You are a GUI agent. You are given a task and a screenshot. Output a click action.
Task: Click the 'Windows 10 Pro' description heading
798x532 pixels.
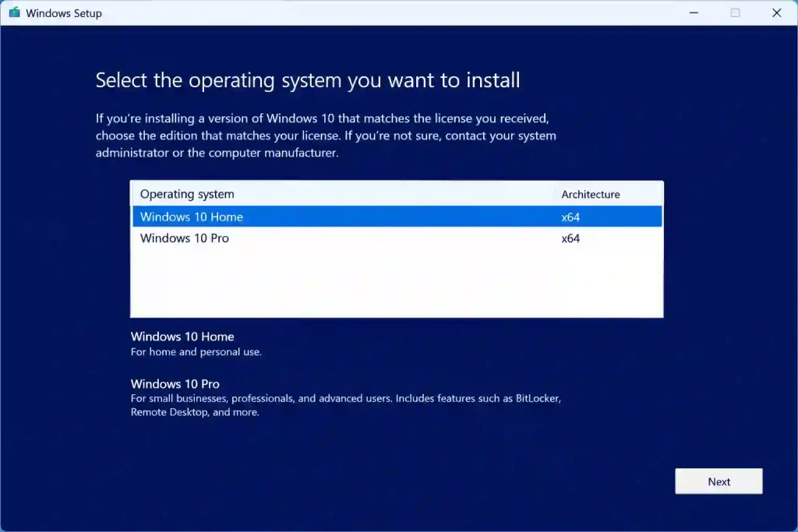tap(175, 384)
